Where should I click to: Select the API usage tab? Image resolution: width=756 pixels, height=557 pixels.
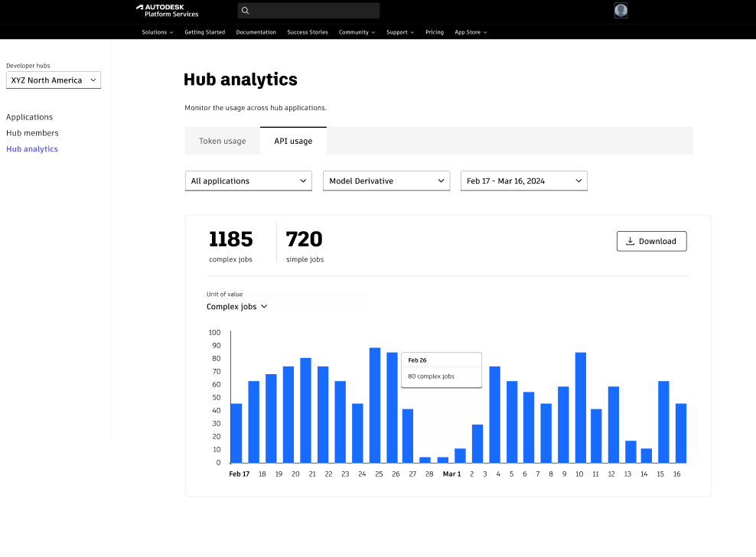pyautogui.click(x=293, y=142)
